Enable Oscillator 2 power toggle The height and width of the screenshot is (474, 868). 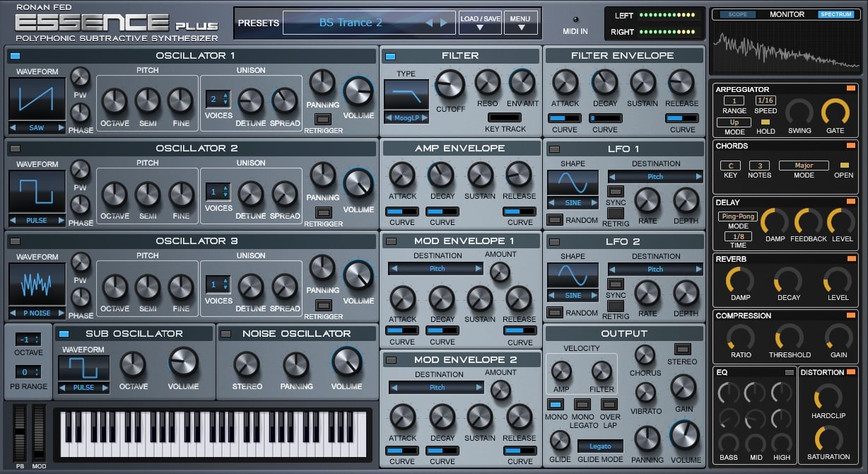15,149
